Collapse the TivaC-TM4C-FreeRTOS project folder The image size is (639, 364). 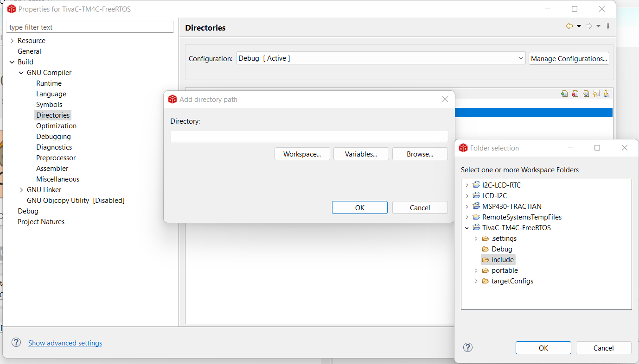(x=467, y=228)
